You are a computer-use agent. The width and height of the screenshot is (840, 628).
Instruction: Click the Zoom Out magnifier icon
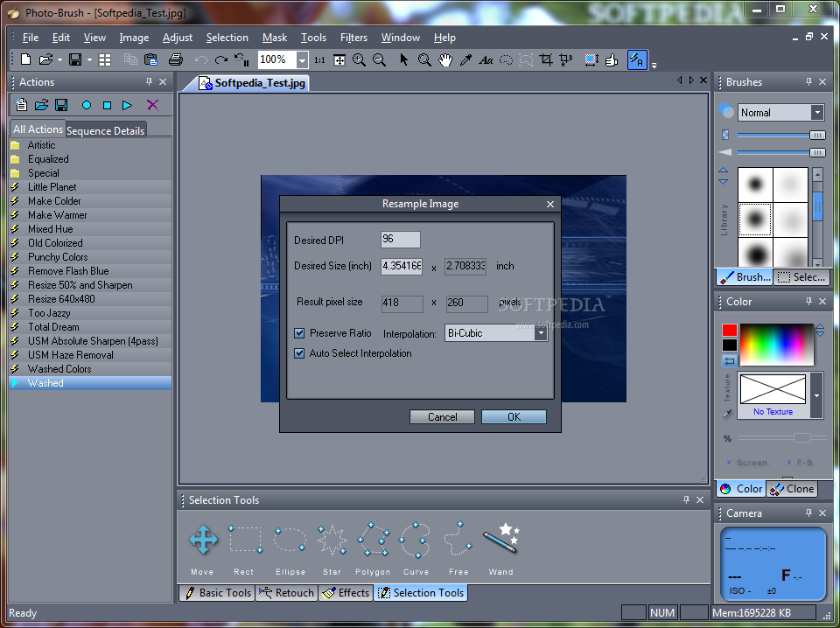coord(379,59)
